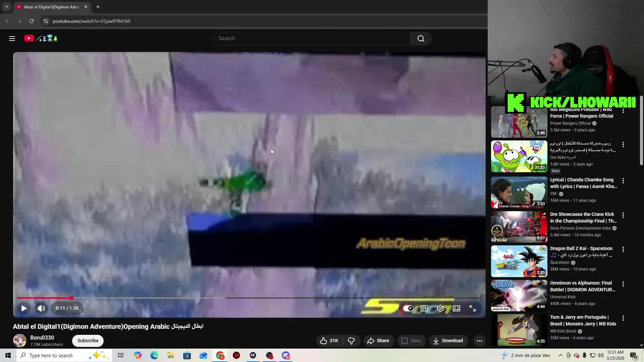The height and width of the screenshot is (362, 644).
Task: Click the site information icon in address bar
Action: click(x=46, y=21)
